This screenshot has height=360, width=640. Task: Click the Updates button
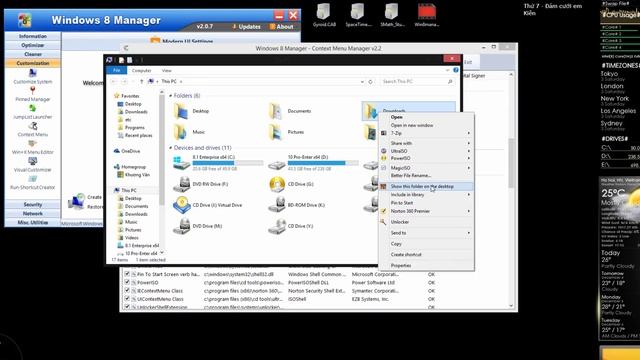[x=247, y=27]
